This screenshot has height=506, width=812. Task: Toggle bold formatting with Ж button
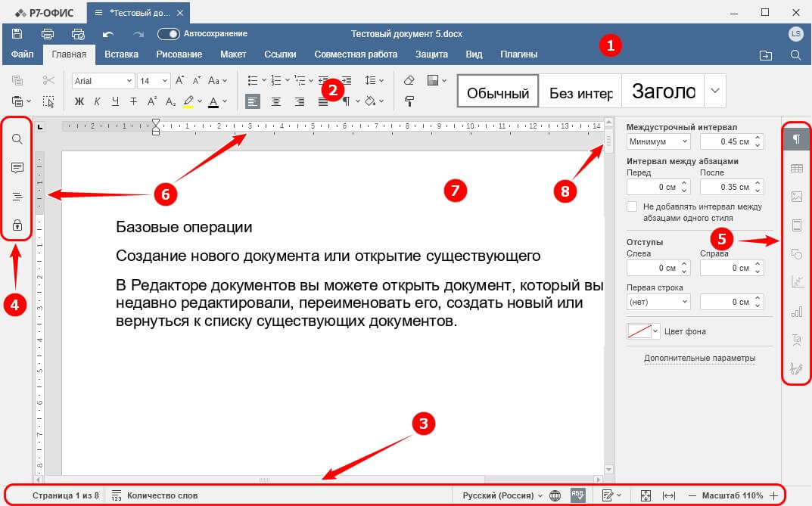79,101
